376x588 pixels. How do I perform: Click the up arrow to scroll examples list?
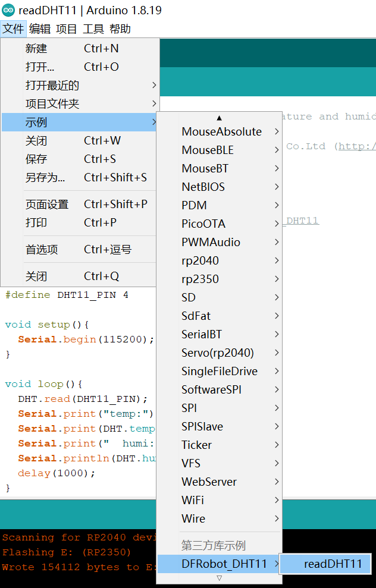[219, 118]
